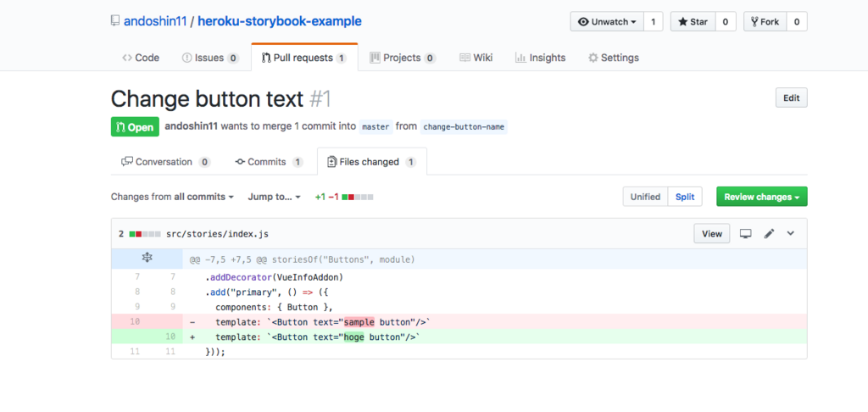Click the display rich diff monitor icon
The width and height of the screenshot is (868, 412).
click(x=746, y=233)
